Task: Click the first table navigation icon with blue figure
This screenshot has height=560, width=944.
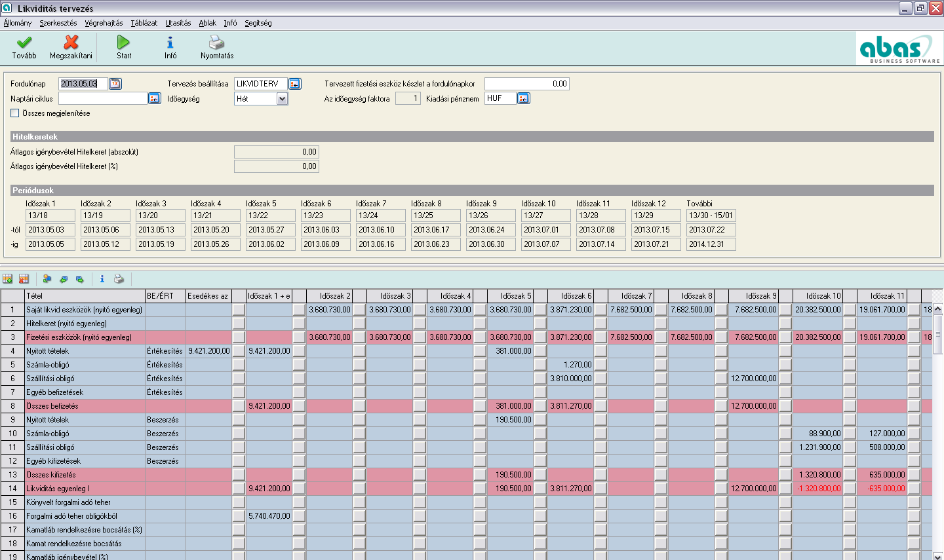Action: (47, 279)
